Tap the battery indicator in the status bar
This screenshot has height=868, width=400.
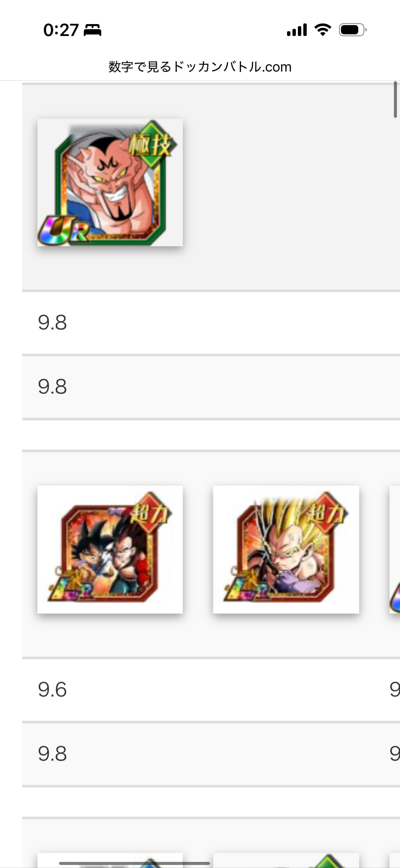353,30
